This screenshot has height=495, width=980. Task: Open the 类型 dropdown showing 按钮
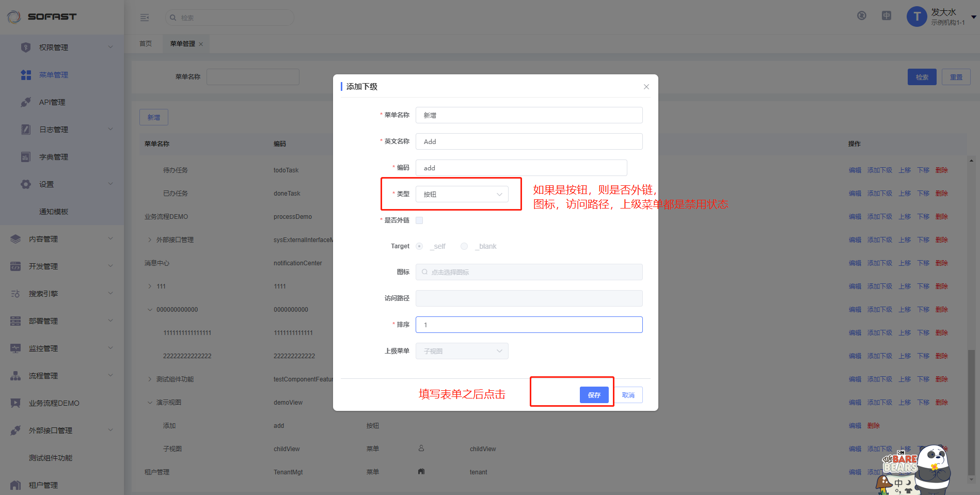pos(462,194)
